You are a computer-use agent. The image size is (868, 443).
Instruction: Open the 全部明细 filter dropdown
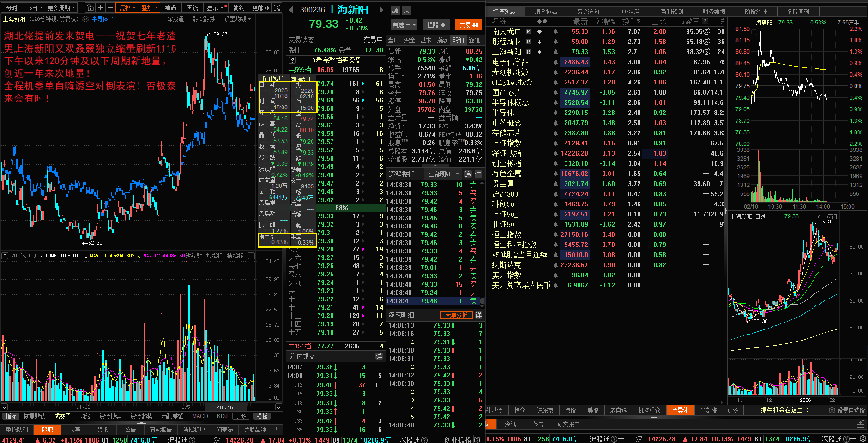click(x=444, y=174)
